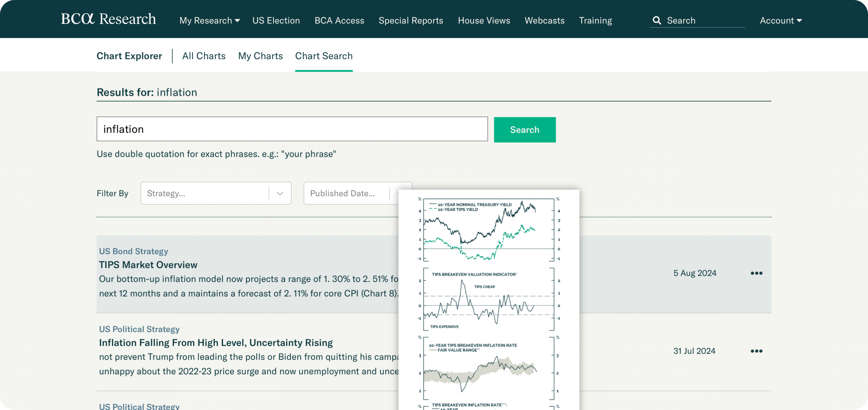Image resolution: width=868 pixels, height=410 pixels.
Task: Open the Account dropdown menu
Action: click(780, 20)
